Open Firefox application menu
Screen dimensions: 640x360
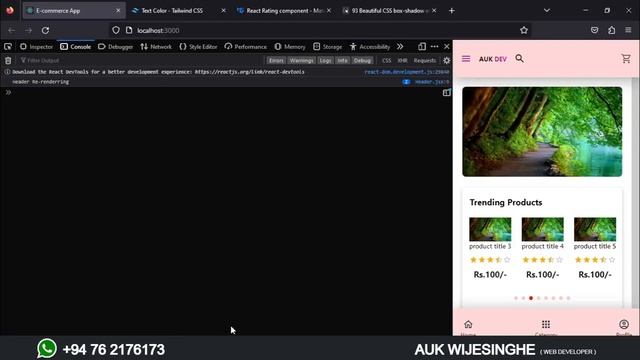pos(628,30)
